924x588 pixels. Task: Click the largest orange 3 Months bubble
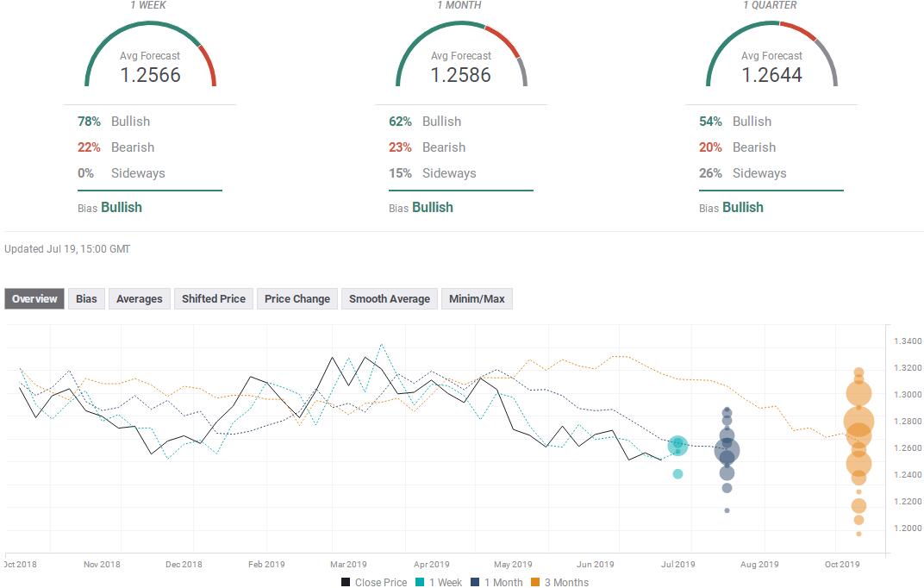(858, 422)
